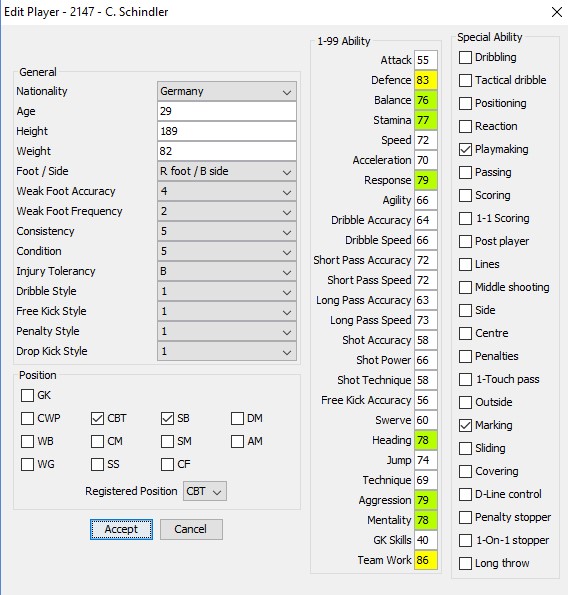Image resolution: width=568 pixels, height=595 pixels.
Task: Open the Condition dropdown
Action: click(x=227, y=251)
